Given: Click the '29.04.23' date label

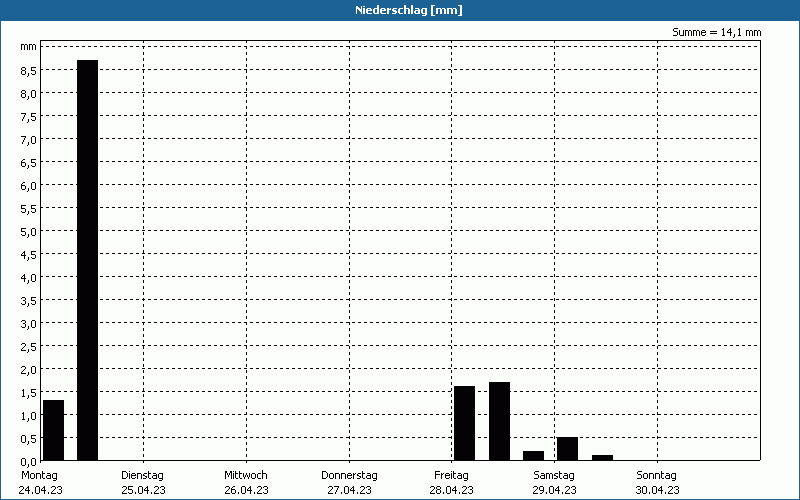Looking at the screenshot, I should [554, 490].
